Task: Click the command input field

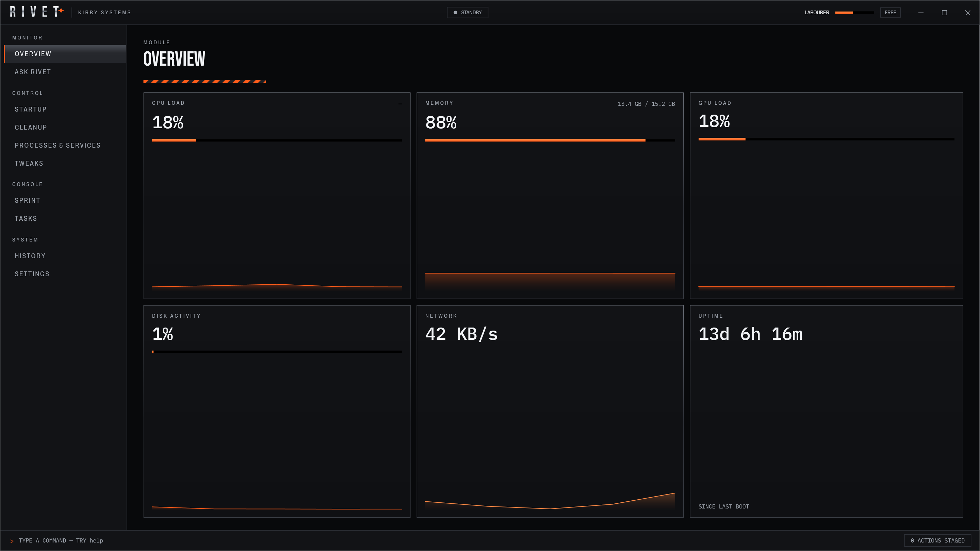Action: [x=453, y=540]
